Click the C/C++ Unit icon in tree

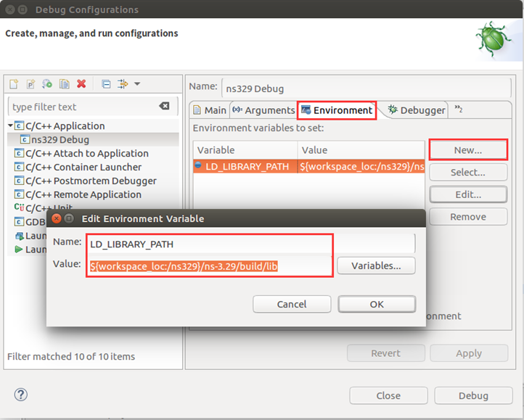(x=19, y=207)
